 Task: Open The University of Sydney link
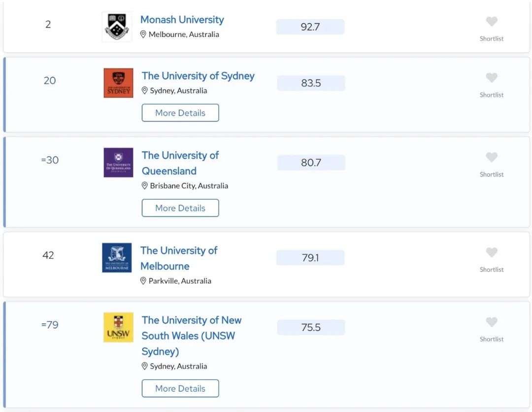[198, 76]
